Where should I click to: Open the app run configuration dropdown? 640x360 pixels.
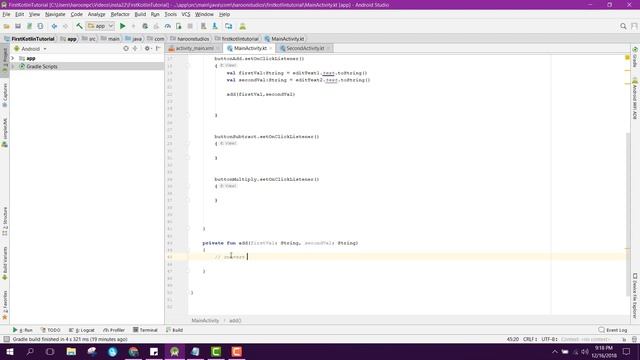[x=100, y=26]
